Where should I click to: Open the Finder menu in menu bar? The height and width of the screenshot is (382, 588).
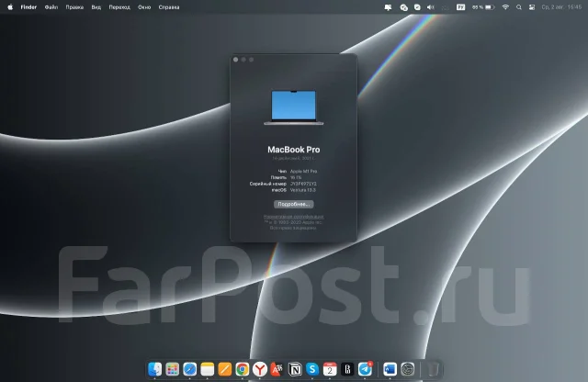[28, 7]
